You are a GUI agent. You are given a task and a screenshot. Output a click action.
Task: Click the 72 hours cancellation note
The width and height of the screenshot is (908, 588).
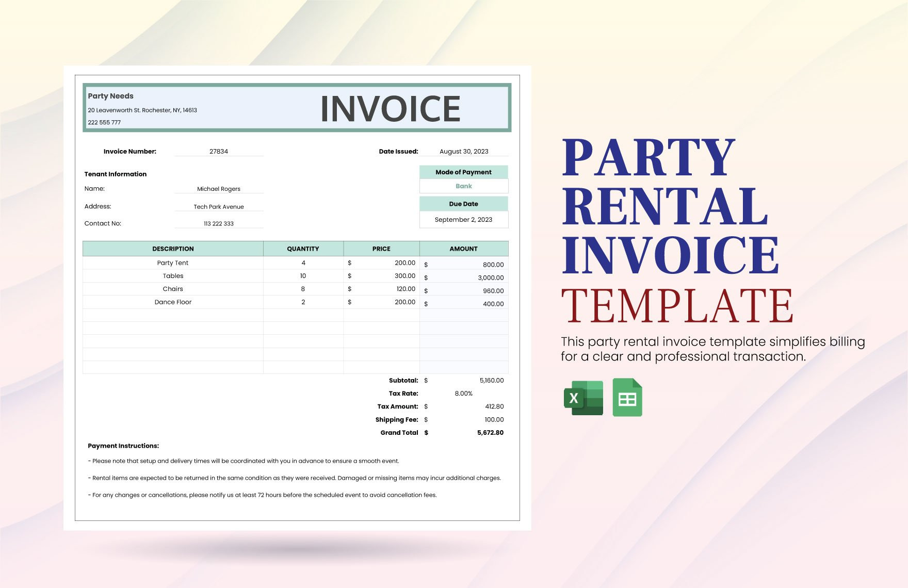click(262, 495)
